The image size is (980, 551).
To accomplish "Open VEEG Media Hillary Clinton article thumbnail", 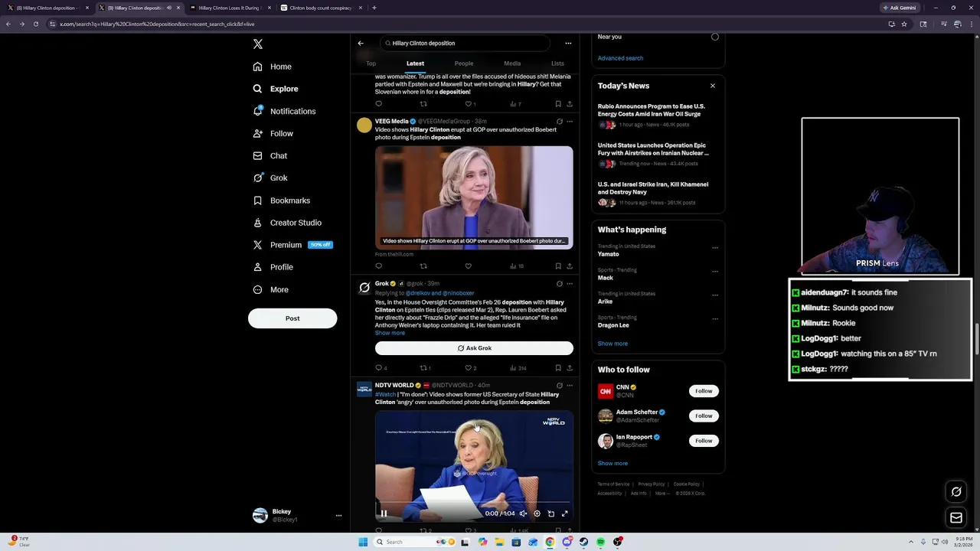I will coord(474,197).
